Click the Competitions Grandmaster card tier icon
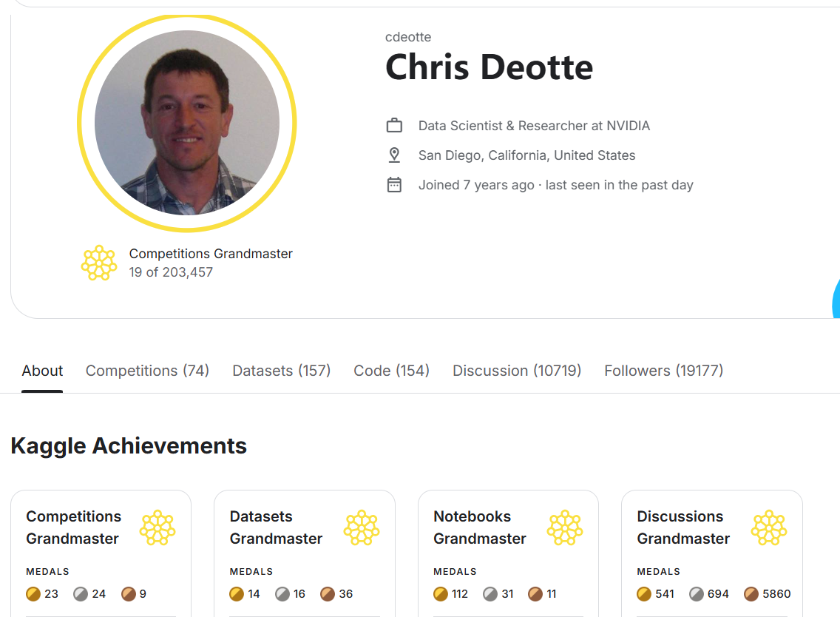Screen dimensions: 840x617 point(157,527)
